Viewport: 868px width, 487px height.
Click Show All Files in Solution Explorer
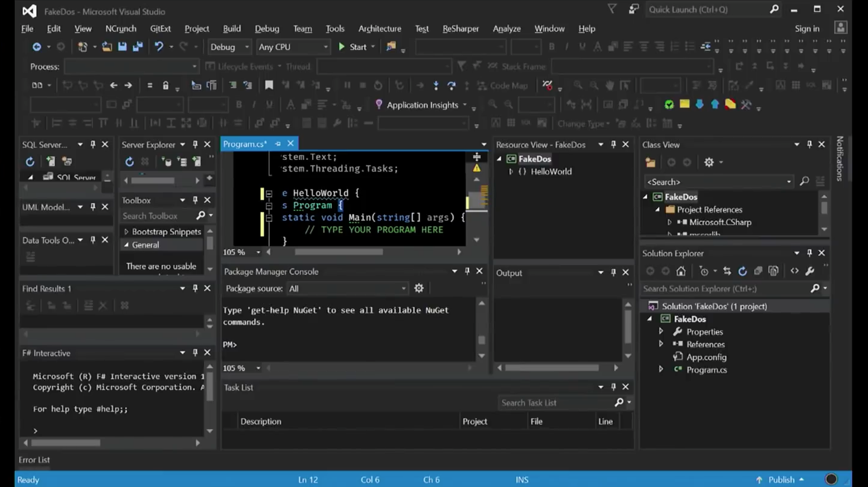pos(774,271)
